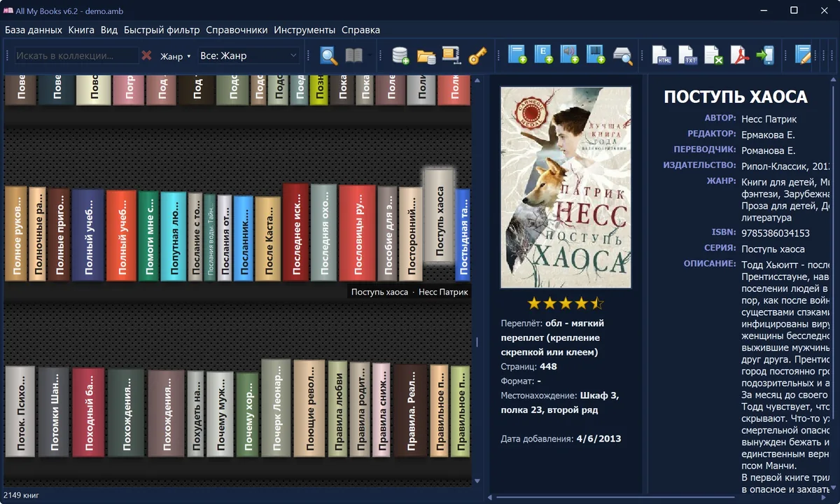Focus the 'Искать в коллекции' search field
The height and width of the screenshot is (504, 840).
[x=76, y=55]
